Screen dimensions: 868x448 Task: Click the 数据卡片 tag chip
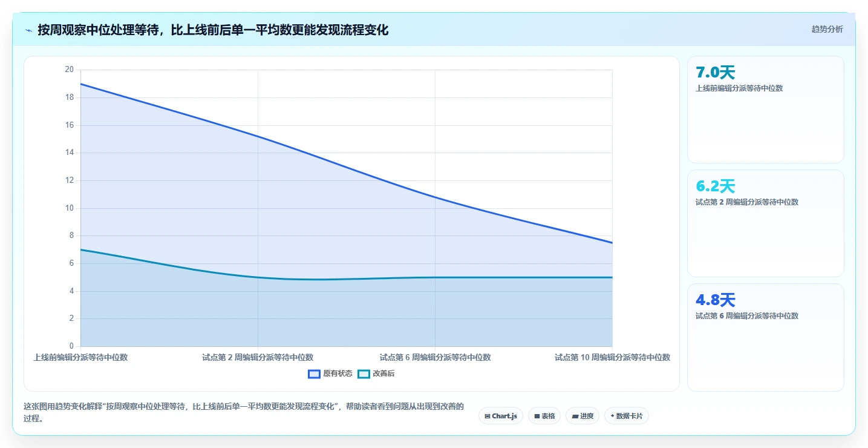tap(626, 416)
